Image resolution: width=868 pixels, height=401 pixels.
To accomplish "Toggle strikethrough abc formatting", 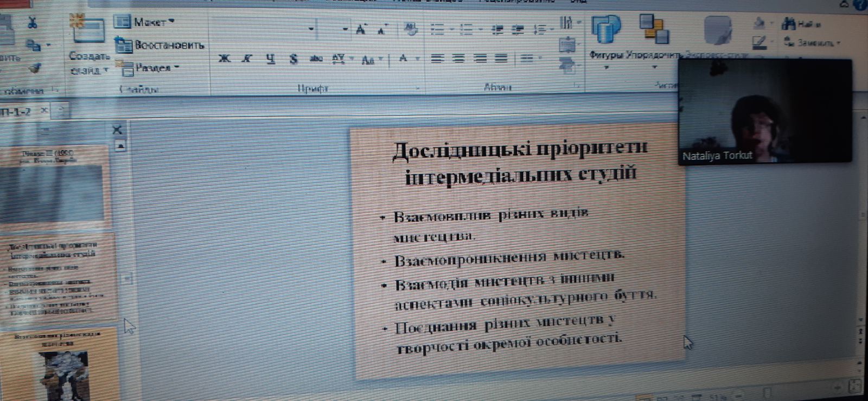I will (316, 59).
